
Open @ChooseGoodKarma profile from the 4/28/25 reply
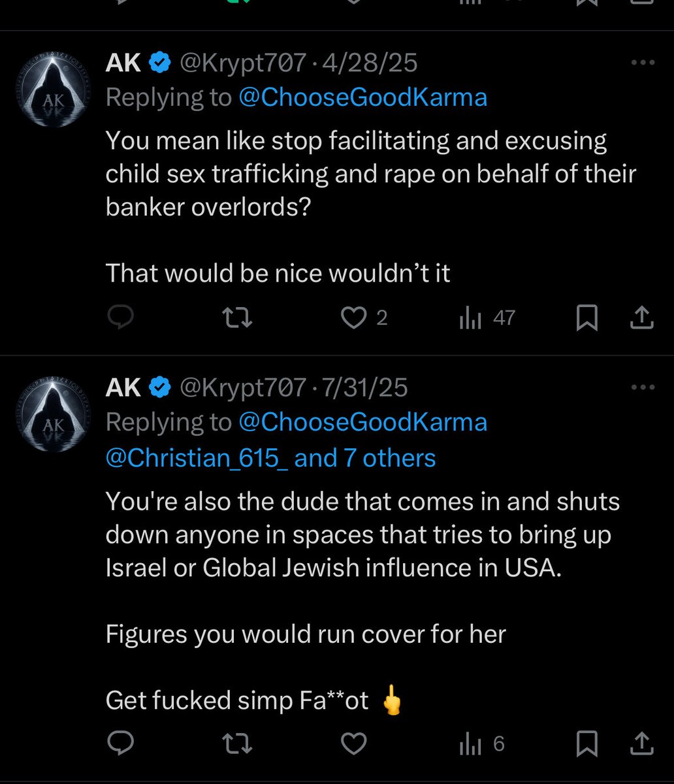[x=362, y=97]
